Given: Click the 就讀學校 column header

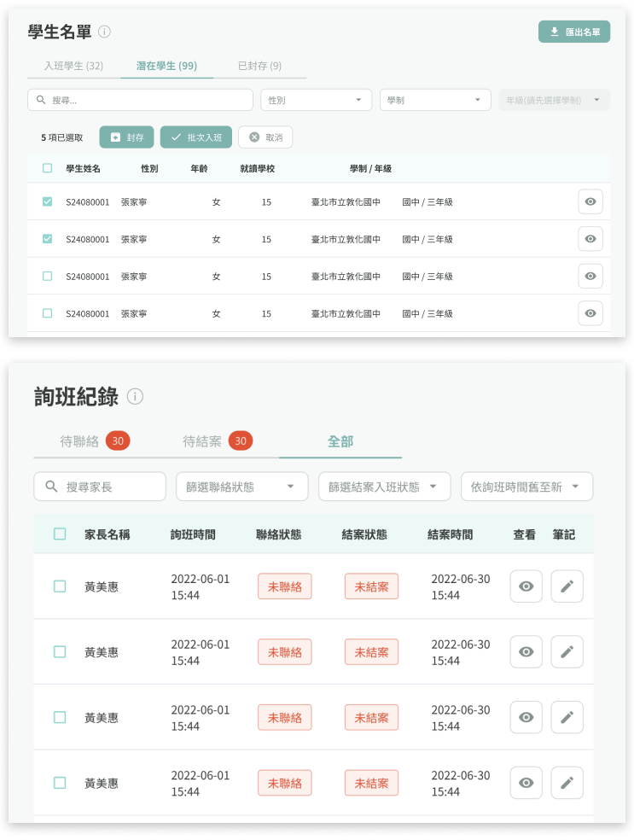Looking at the screenshot, I should (258, 169).
